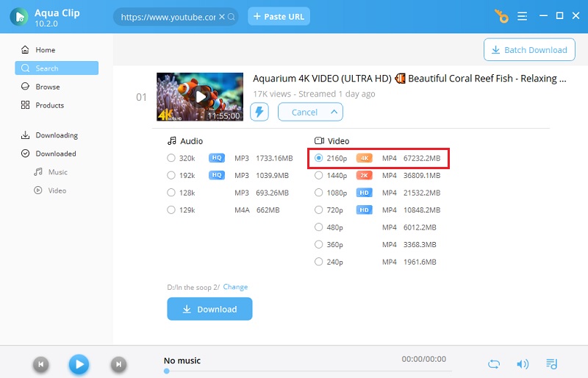Select 360p MP4 video option
Image resolution: width=588 pixels, height=378 pixels.
tap(319, 244)
